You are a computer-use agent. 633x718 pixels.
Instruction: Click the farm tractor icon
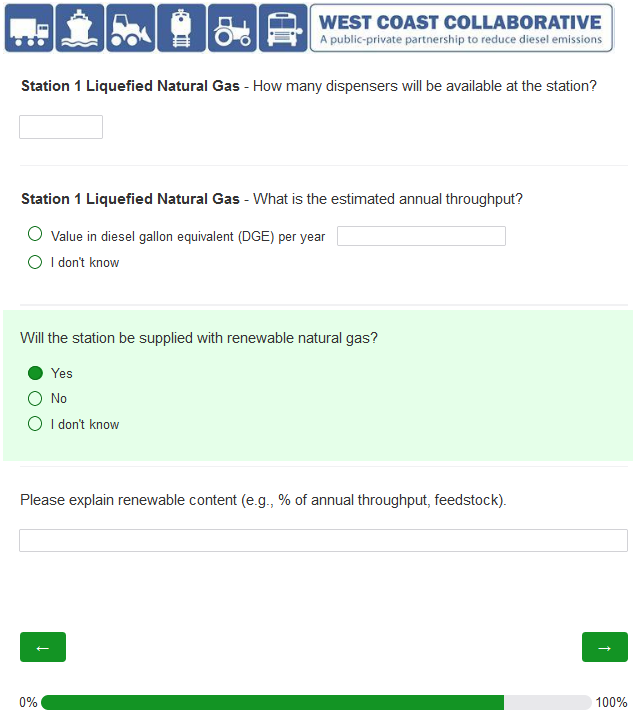point(232,28)
